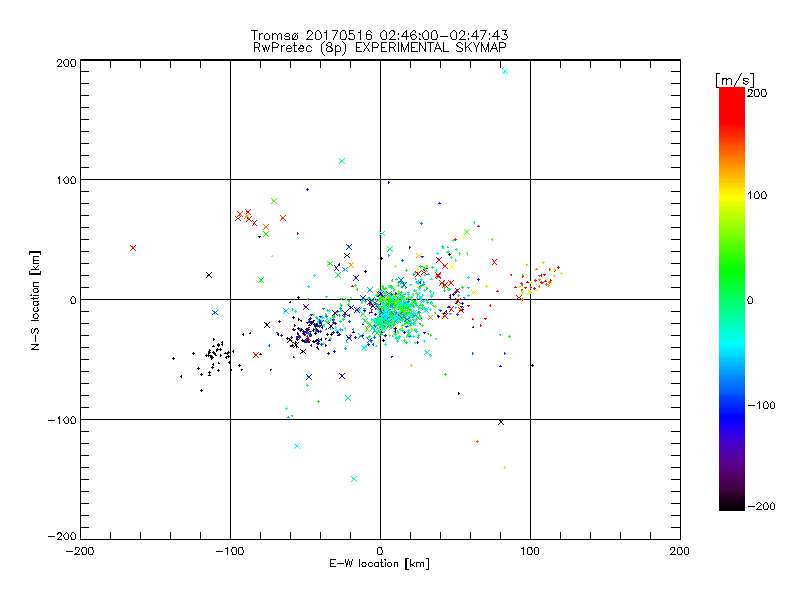Click the black X marker near the bottom right
Image resolution: width=800 pixels, height=600 pixels.
click(x=501, y=422)
